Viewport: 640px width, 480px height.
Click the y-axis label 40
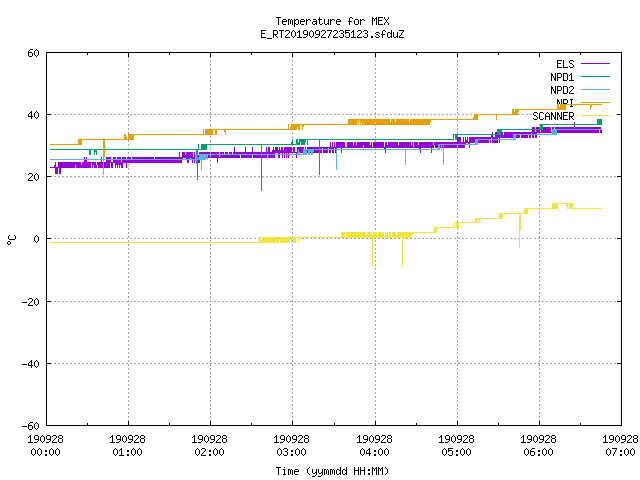33,115
